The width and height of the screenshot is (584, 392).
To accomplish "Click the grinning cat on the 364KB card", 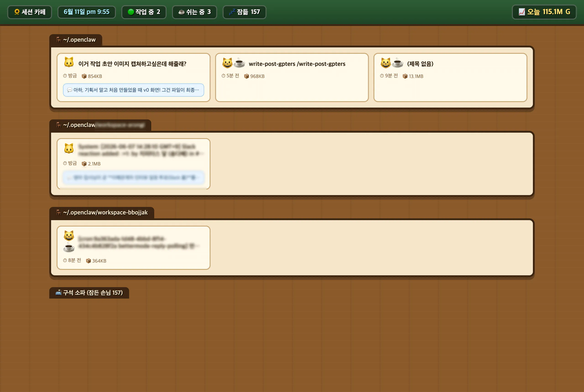I will coord(69,236).
